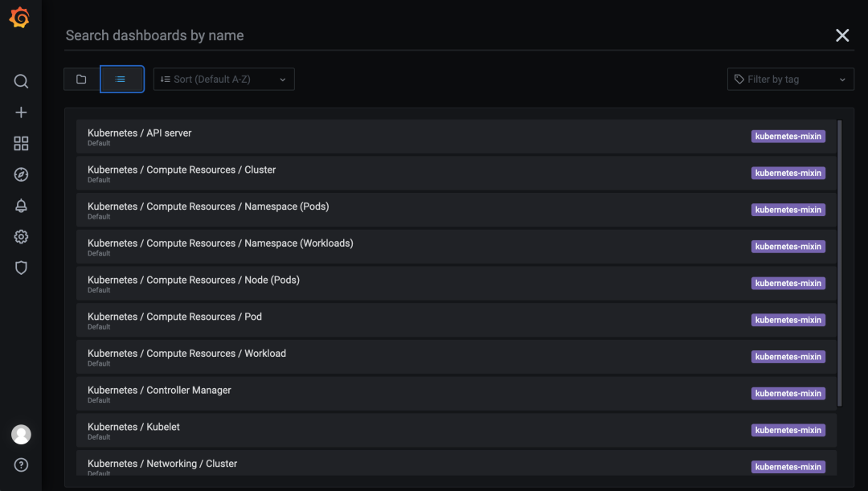
Task: Click kubernetes-mixin tag on Compute Resources / Pod row
Action: pyautogui.click(x=788, y=320)
